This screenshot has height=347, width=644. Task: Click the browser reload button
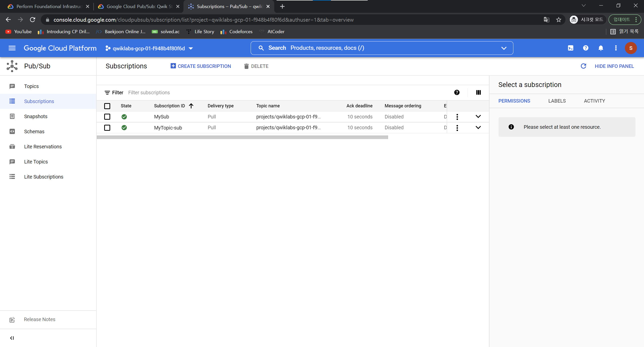pos(32,20)
